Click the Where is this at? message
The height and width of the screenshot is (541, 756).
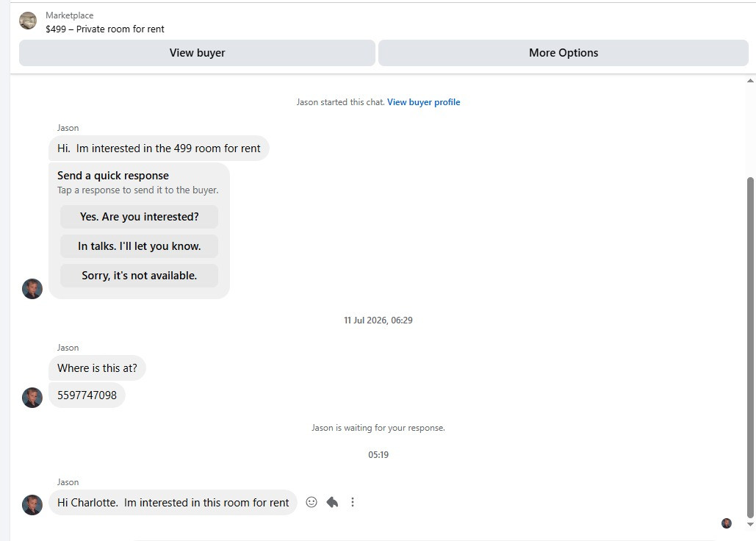point(97,368)
